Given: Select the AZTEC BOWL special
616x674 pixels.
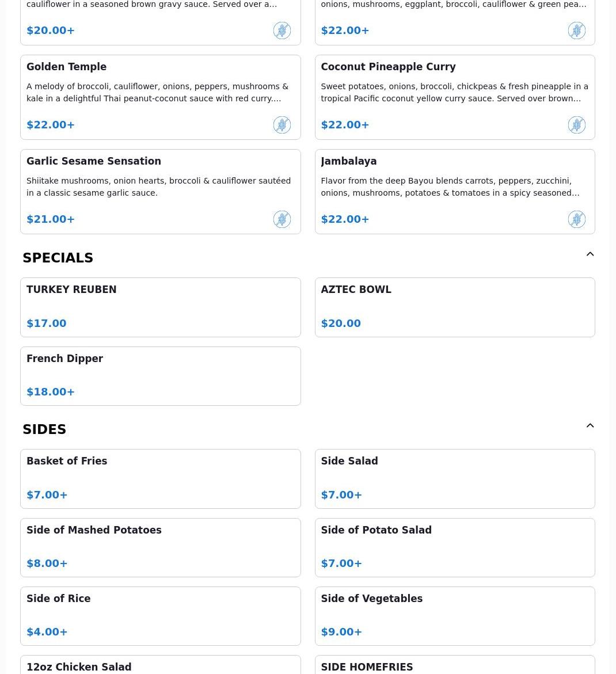Looking at the screenshot, I should [454, 307].
